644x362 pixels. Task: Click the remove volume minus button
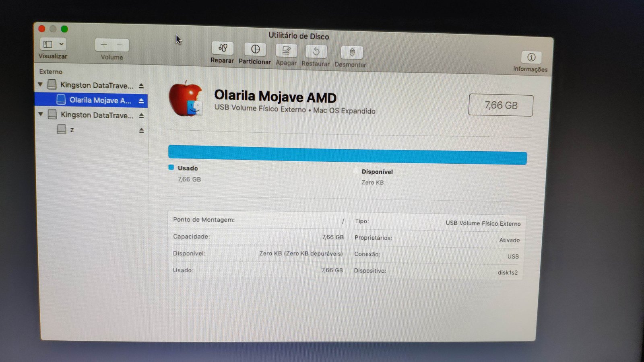tap(120, 45)
